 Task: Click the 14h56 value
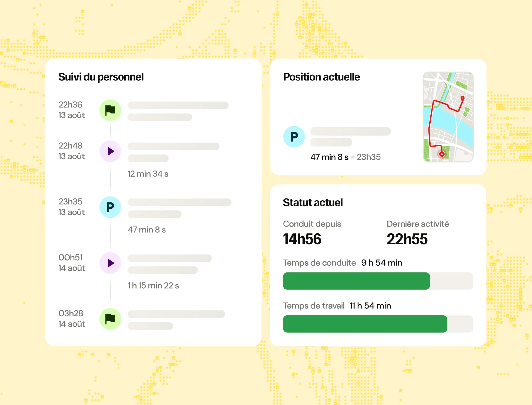coord(302,239)
